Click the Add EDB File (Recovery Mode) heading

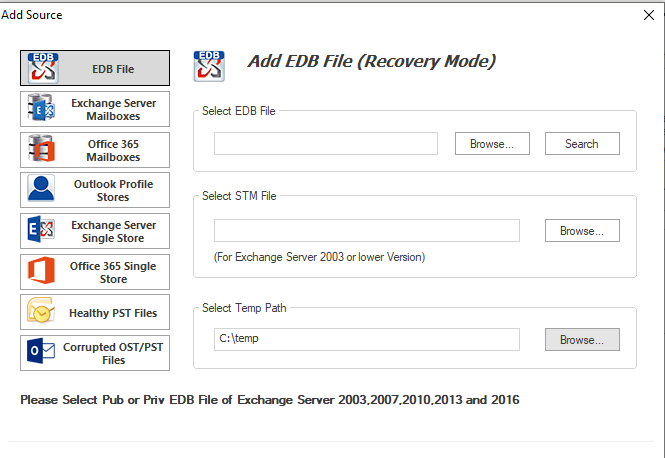371,62
